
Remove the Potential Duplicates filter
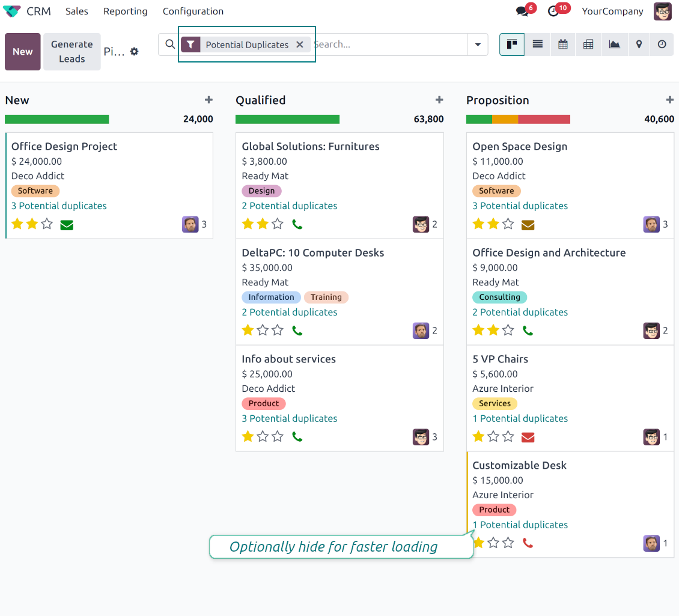coord(300,44)
